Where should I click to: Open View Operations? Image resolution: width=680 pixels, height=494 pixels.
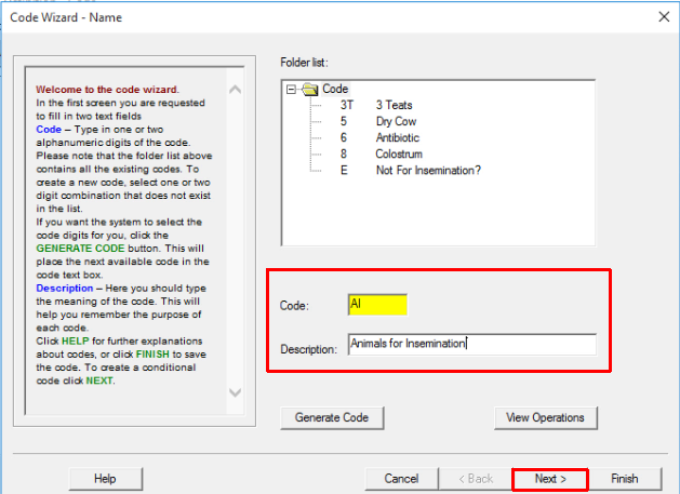546,417
